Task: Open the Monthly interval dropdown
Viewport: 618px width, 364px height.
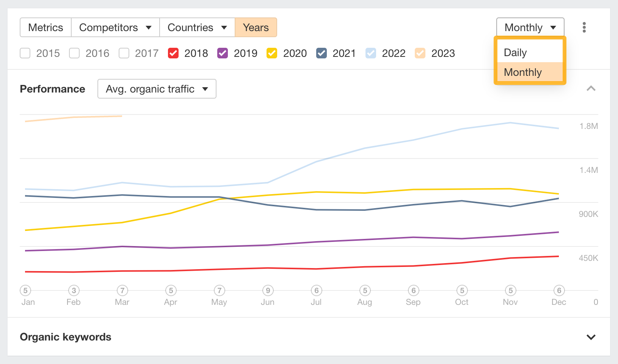Action: (x=530, y=27)
